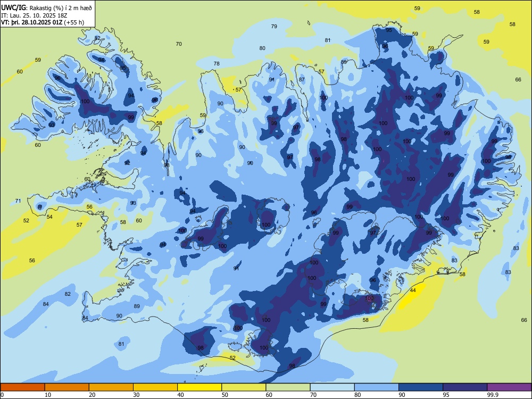This screenshot has height=399, width=532.
Task: Click the 'VT: þri. 28.10.2025 01Z (+55 h)' line
Action: (x=43, y=22)
